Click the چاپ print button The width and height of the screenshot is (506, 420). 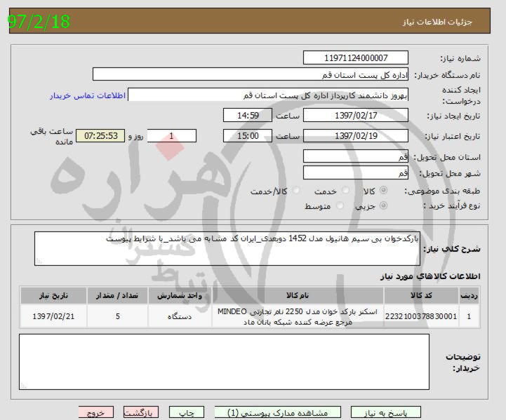(x=187, y=412)
